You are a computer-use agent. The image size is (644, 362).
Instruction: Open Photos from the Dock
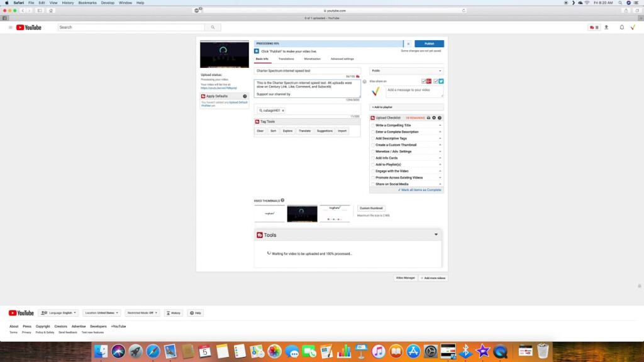tap(274, 351)
